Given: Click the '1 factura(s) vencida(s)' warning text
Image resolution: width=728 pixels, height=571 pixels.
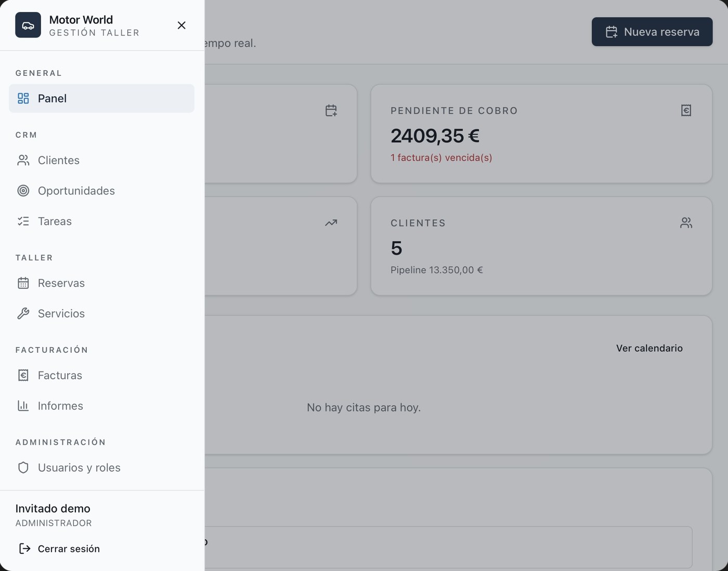Looking at the screenshot, I should (x=441, y=157).
